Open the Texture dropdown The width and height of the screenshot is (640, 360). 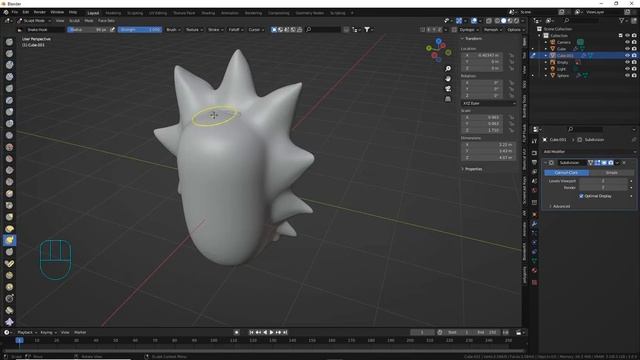click(194, 30)
